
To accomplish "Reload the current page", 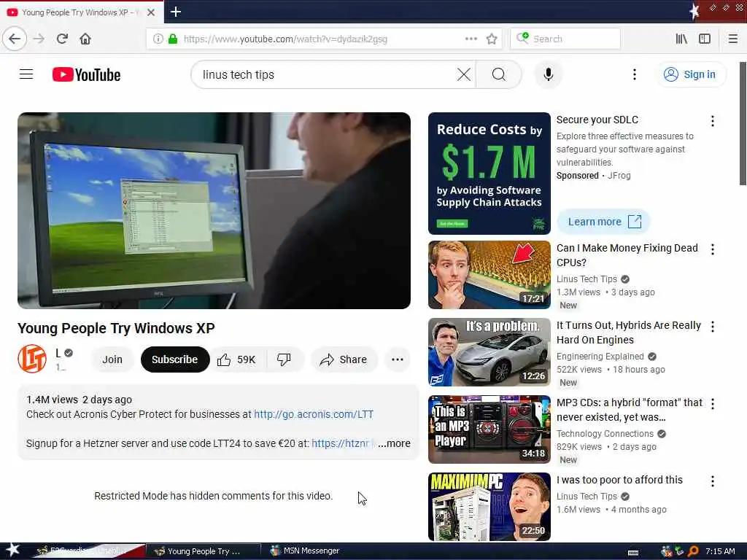I will (62, 39).
